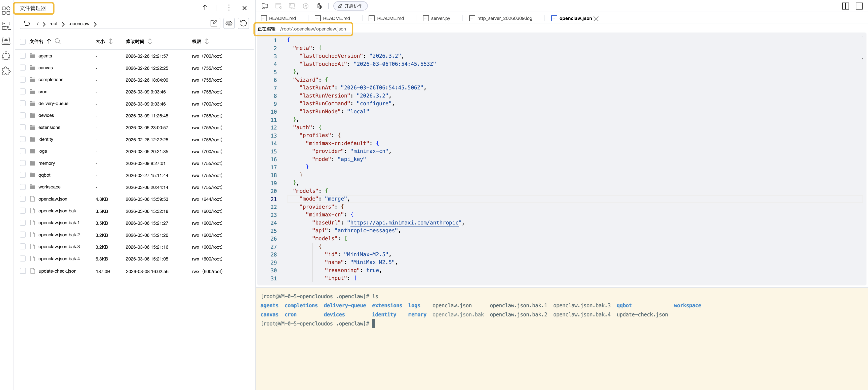Open extensions puzzle icon in sidebar
868x390 pixels.
pyautogui.click(x=6, y=71)
